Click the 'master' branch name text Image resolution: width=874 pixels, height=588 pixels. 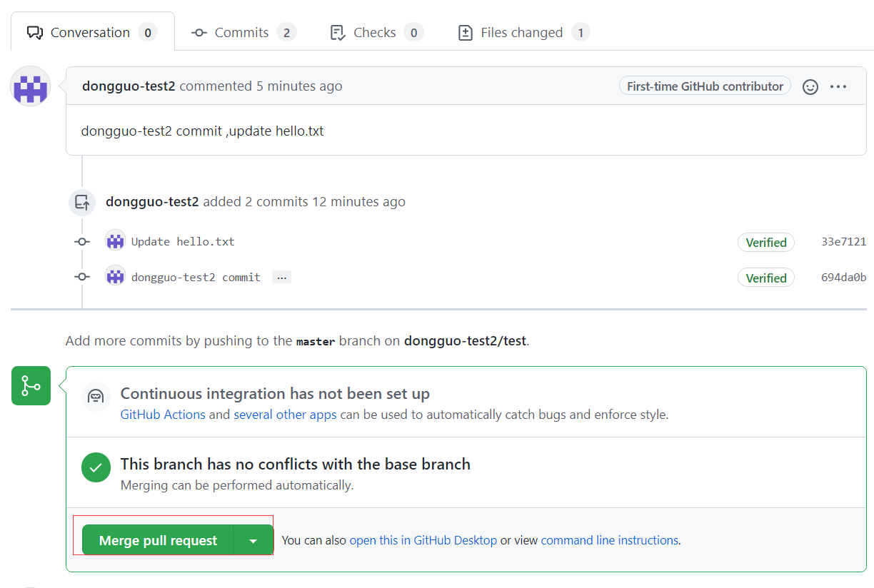coord(316,341)
